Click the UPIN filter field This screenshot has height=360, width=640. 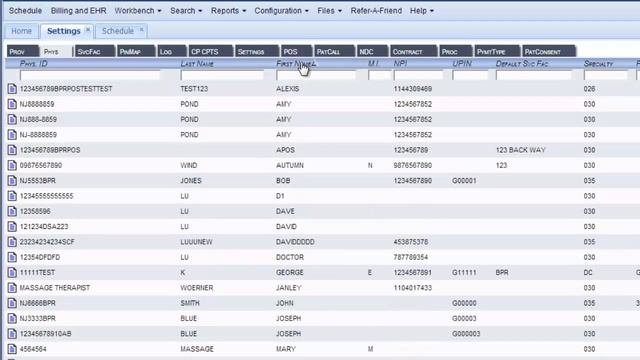point(470,75)
